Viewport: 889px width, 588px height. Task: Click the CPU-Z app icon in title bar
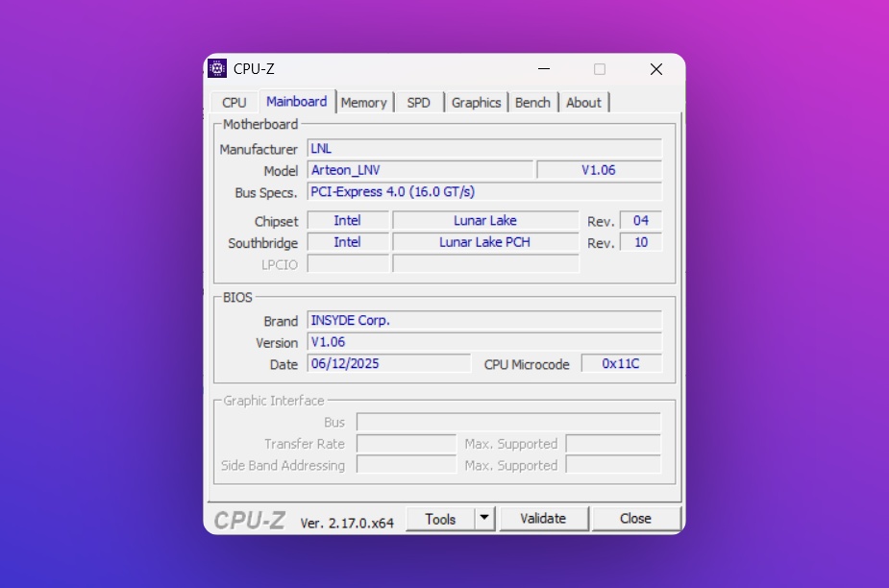tap(218, 69)
